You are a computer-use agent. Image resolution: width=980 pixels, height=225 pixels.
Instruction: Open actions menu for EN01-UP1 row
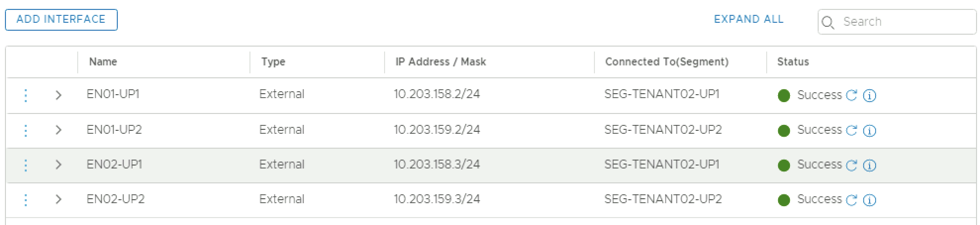click(26, 95)
